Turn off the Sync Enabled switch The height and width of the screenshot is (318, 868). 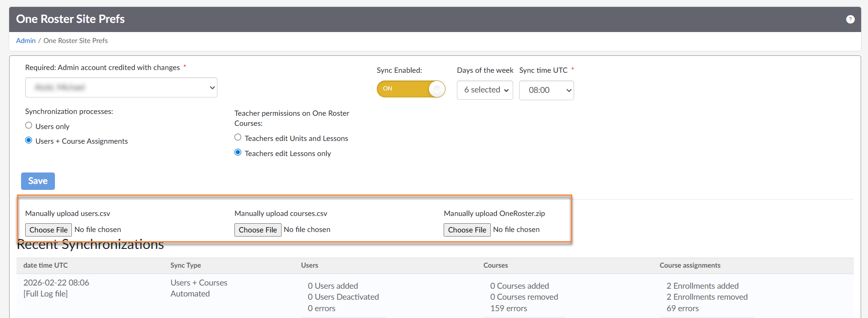click(411, 89)
